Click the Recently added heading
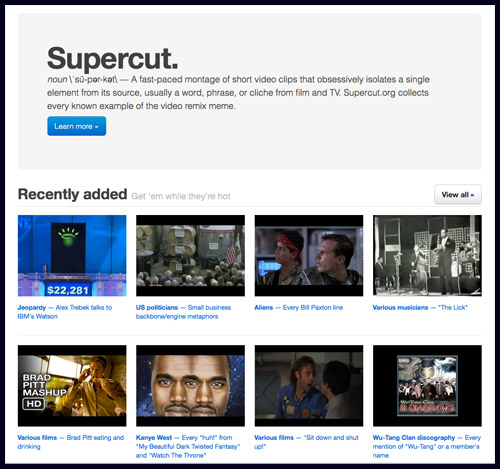 tap(72, 194)
